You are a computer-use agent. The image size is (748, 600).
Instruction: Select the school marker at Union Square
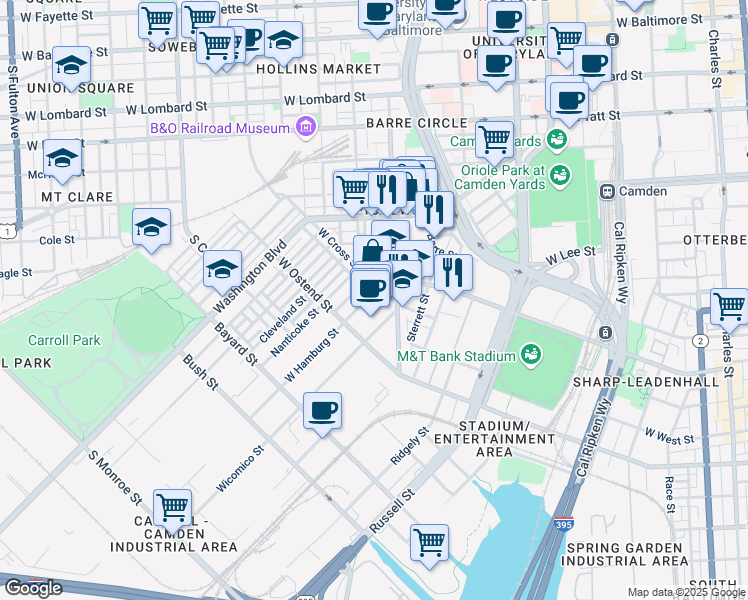(x=72, y=66)
